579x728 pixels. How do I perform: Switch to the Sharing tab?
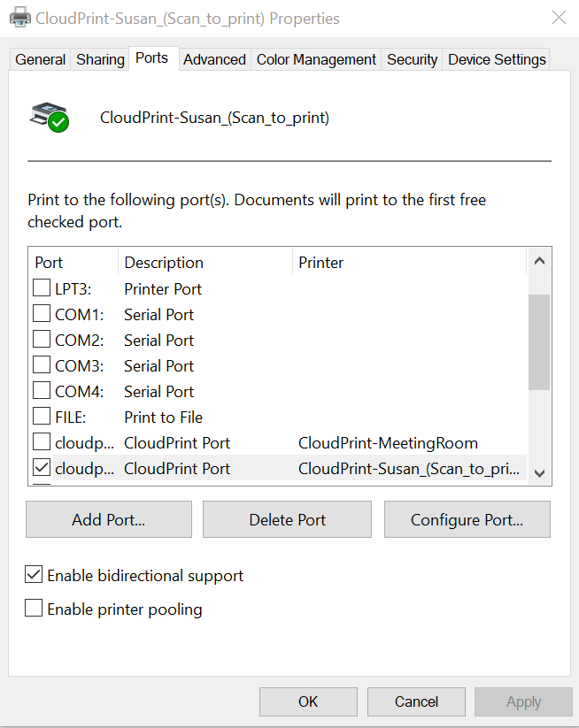[x=99, y=59]
